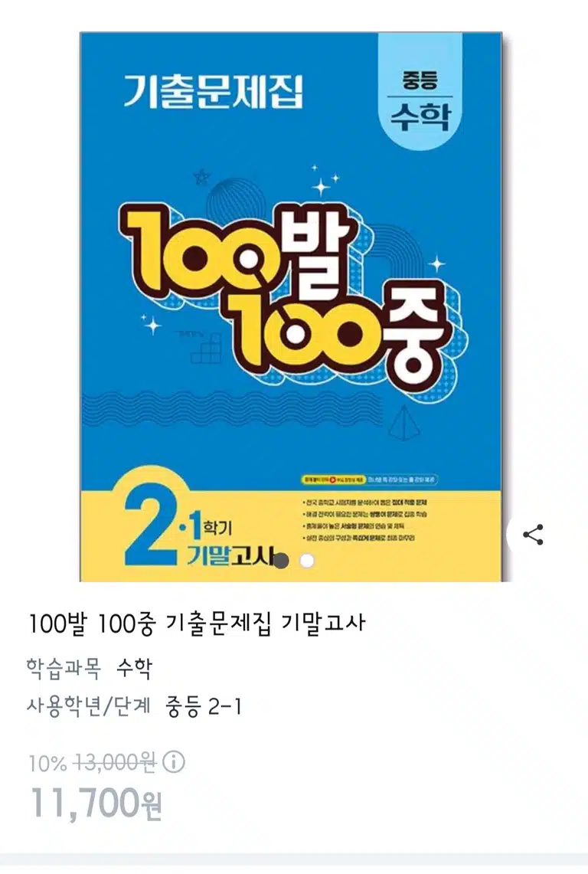Tap the sparkle star above the 100발 logo
588x874 pixels.
pyautogui.click(x=321, y=187)
